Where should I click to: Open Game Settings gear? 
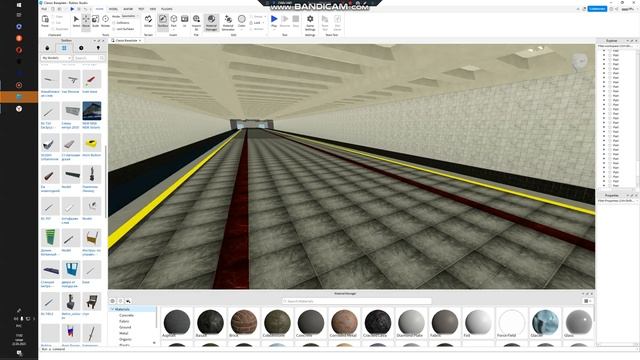point(310,22)
